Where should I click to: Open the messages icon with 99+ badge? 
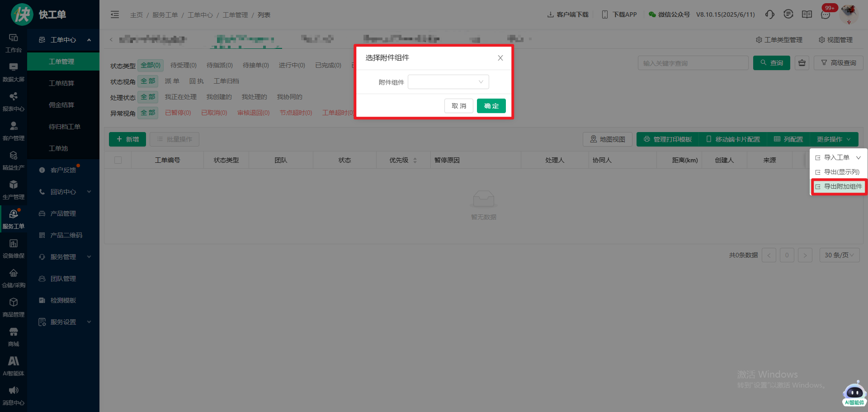(x=826, y=14)
